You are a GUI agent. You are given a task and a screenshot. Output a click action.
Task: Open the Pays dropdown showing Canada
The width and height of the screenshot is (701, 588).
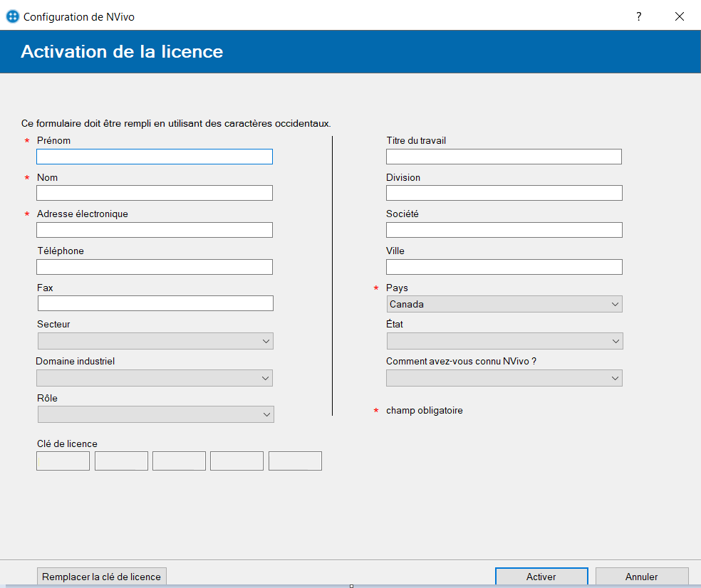tap(504, 305)
